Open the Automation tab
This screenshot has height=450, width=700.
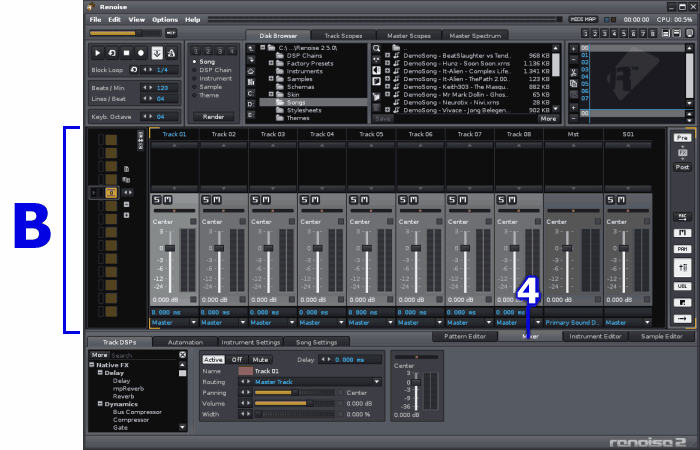pyautogui.click(x=185, y=342)
